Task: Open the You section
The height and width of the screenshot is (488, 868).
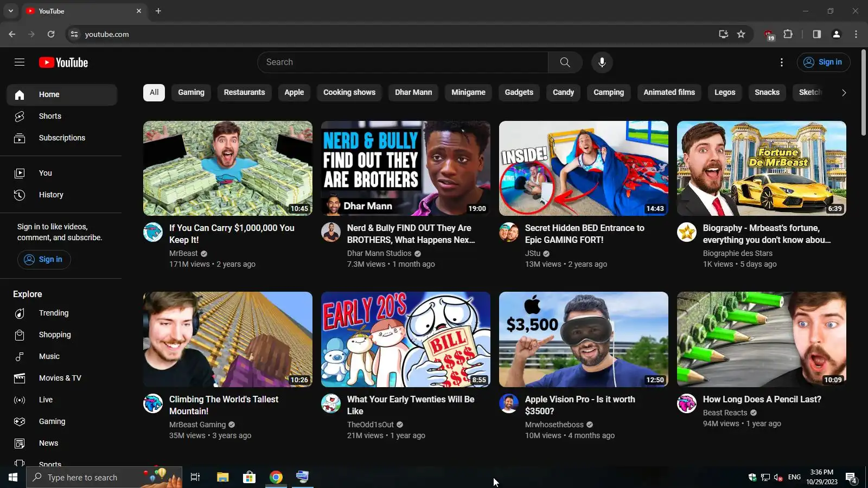Action: click(62, 173)
